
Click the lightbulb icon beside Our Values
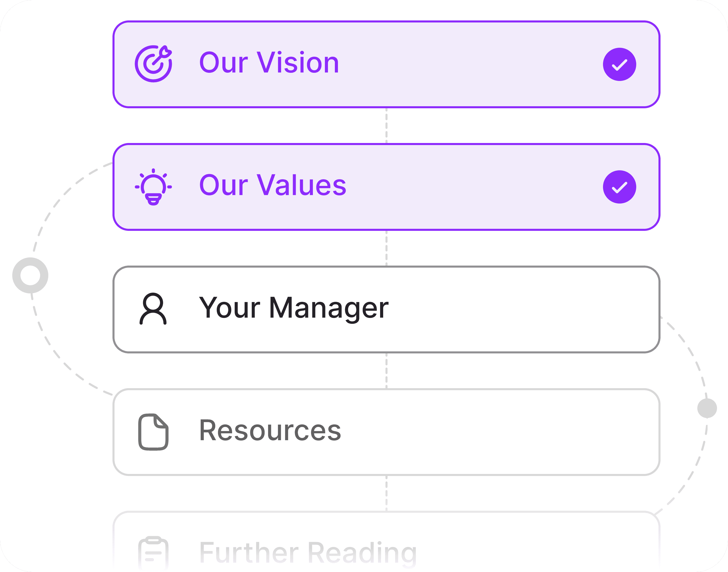[x=154, y=187]
